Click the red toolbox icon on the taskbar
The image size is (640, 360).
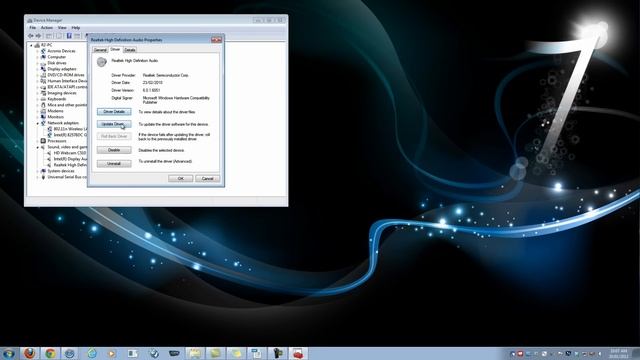coord(298,353)
